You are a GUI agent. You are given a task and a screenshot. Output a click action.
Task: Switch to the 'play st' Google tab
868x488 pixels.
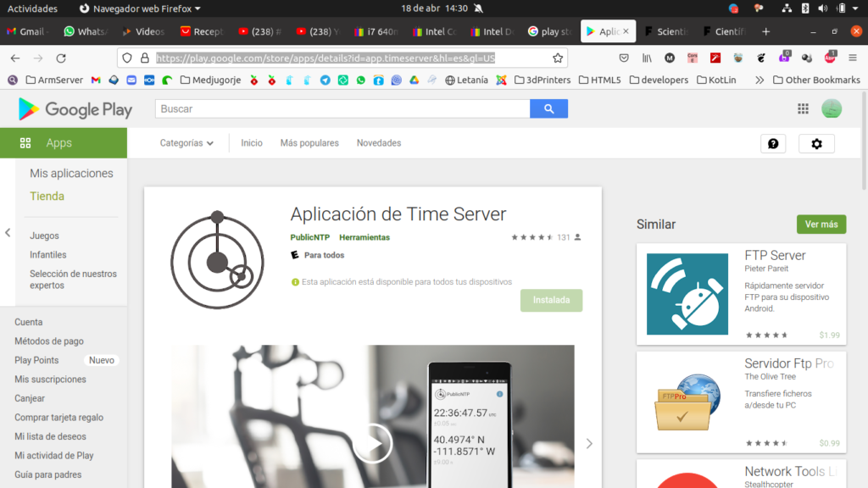click(x=549, y=31)
